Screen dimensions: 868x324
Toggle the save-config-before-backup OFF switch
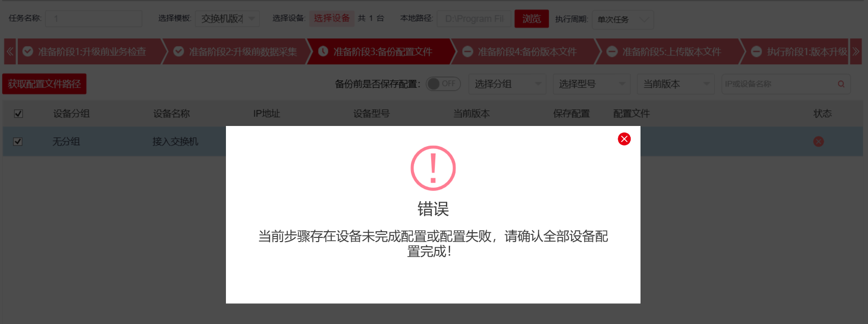tap(443, 83)
